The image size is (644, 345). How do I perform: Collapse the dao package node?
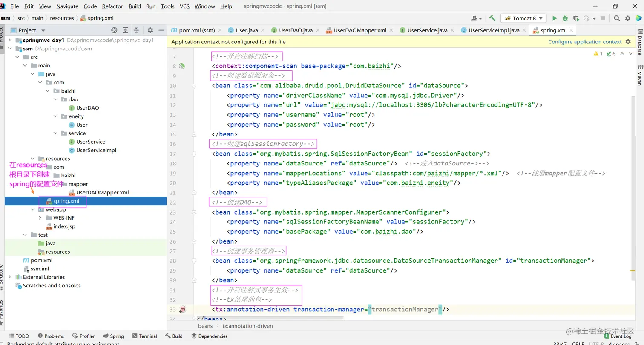pyautogui.click(x=55, y=99)
